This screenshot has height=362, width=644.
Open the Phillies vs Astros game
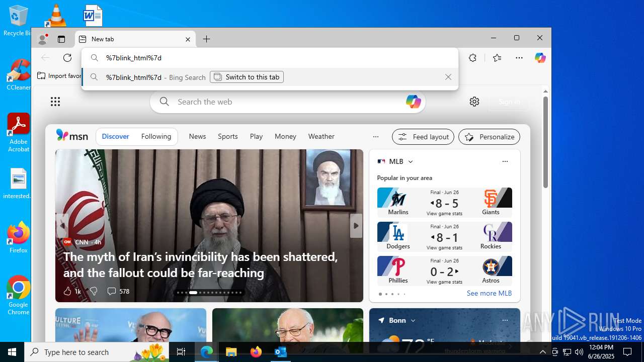point(445,270)
